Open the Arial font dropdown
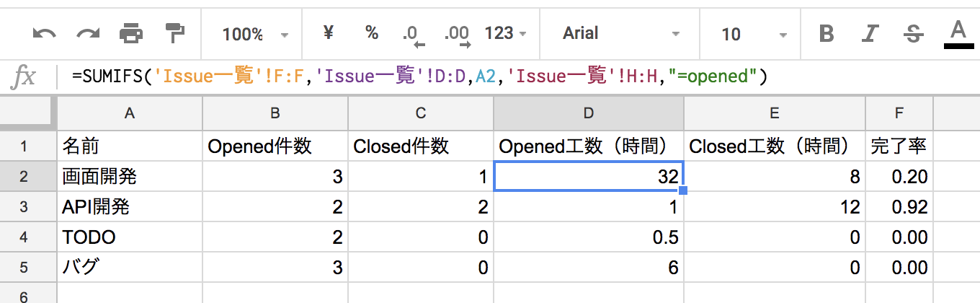The image size is (980, 303). coord(621,34)
